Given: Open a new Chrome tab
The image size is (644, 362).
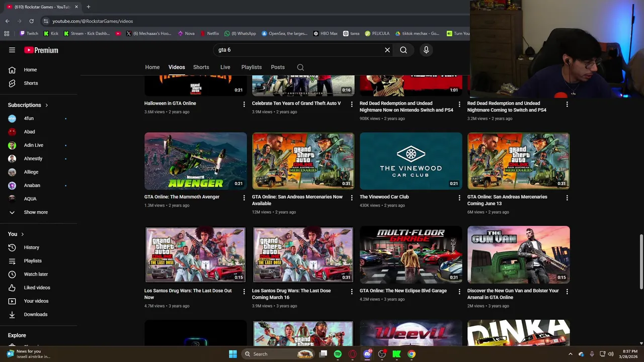Looking at the screenshot, I should pos(88,7).
